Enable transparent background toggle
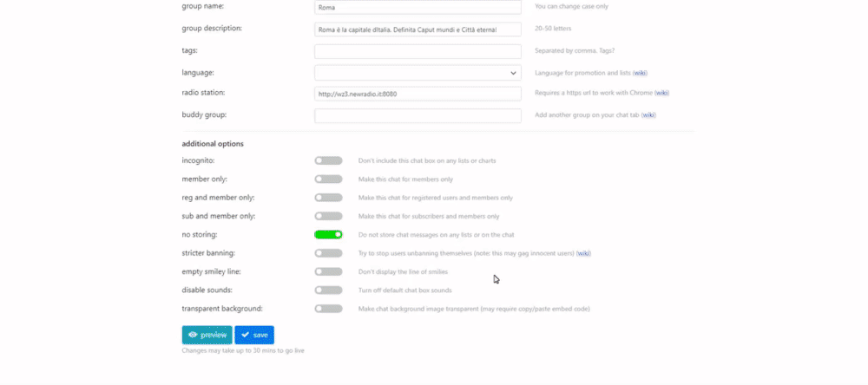Screen dimensions: 868x385 coord(328,309)
